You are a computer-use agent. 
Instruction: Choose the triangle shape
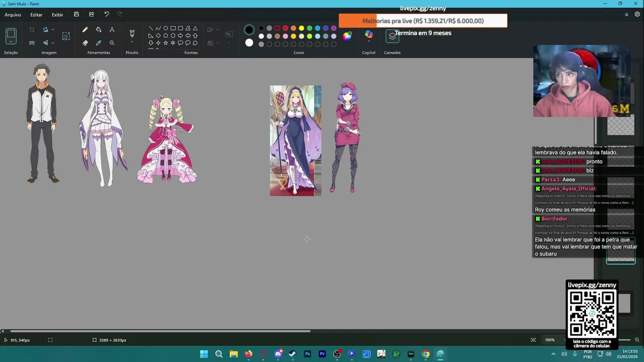coord(195,28)
